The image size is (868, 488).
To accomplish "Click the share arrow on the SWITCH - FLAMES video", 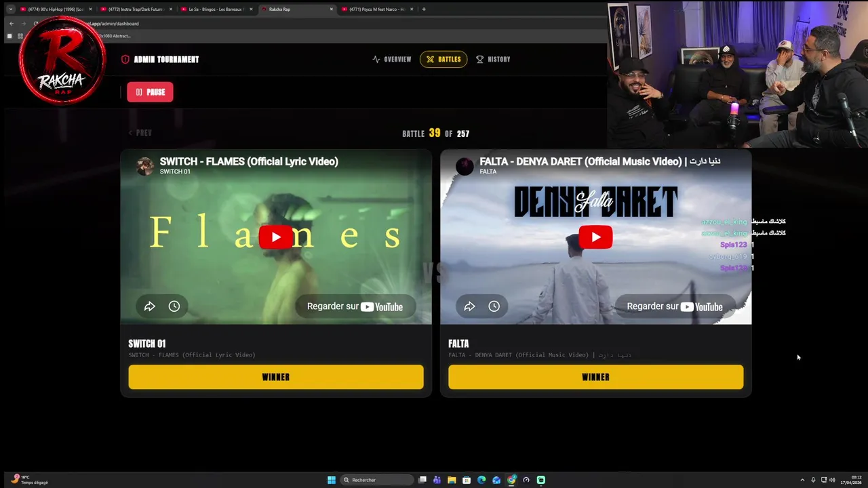I will click(x=150, y=306).
